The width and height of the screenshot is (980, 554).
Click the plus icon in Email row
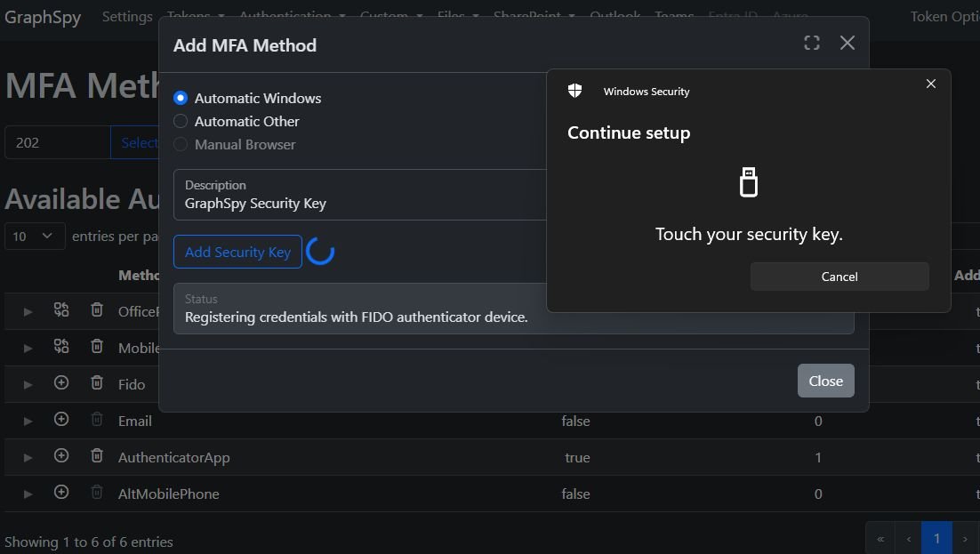[x=61, y=419]
